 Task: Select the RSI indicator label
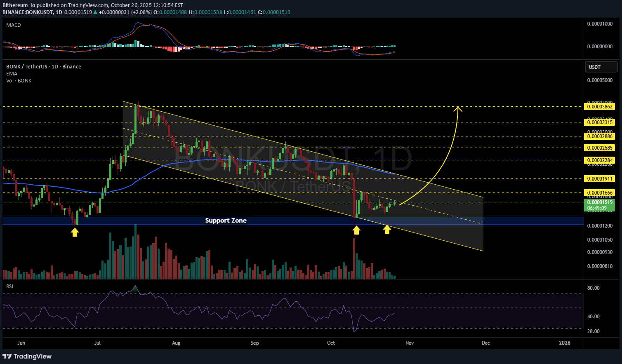click(9, 286)
